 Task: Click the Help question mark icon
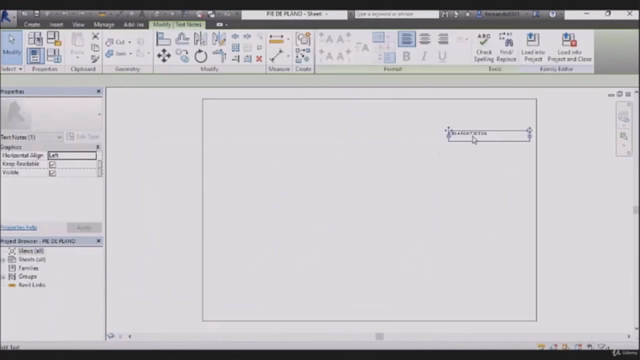click(x=552, y=14)
